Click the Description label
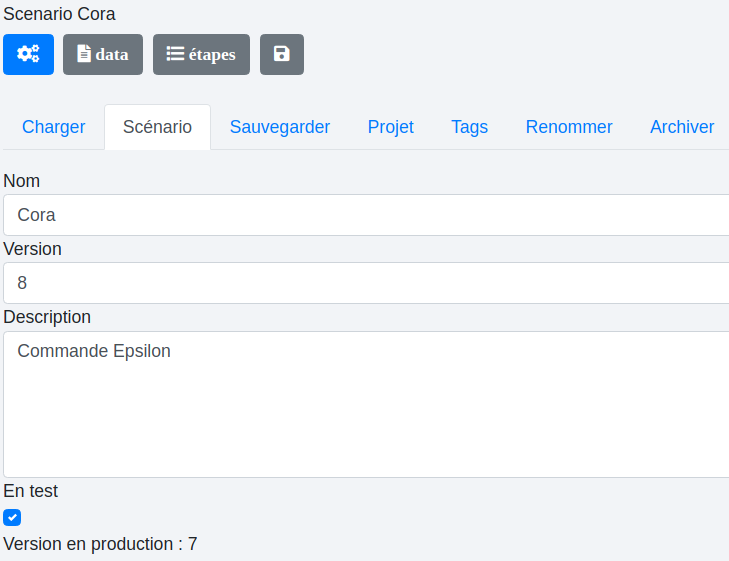Viewport: 729px width, 561px height. 47,317
